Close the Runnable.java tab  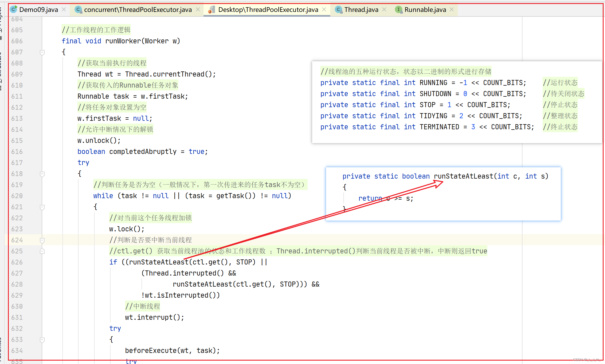tap(452, 10)
